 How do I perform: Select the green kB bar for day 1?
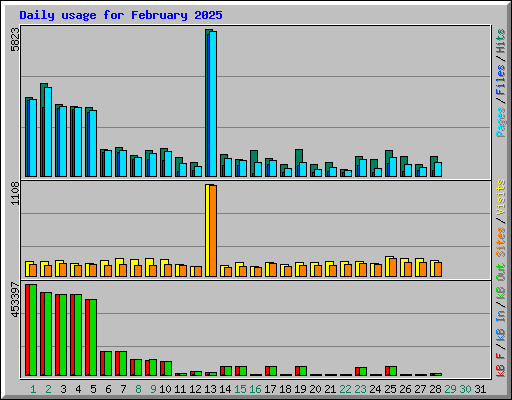tap(33, 330)
